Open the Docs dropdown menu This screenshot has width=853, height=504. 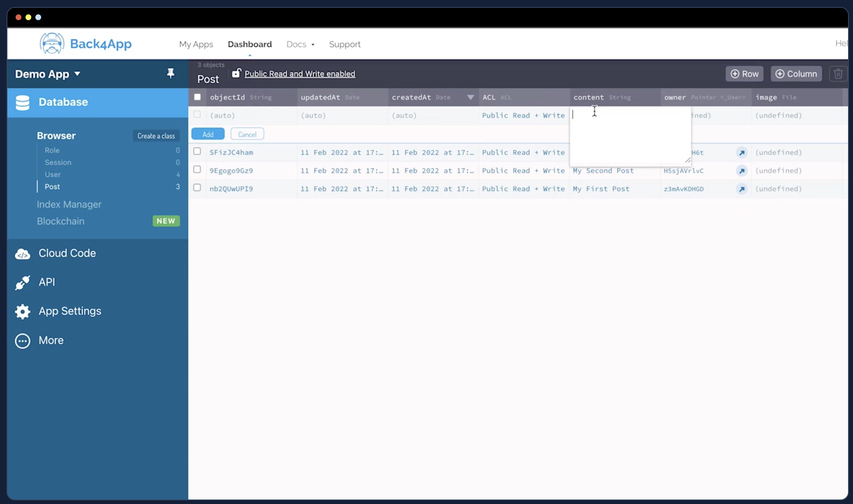(299, 44)
